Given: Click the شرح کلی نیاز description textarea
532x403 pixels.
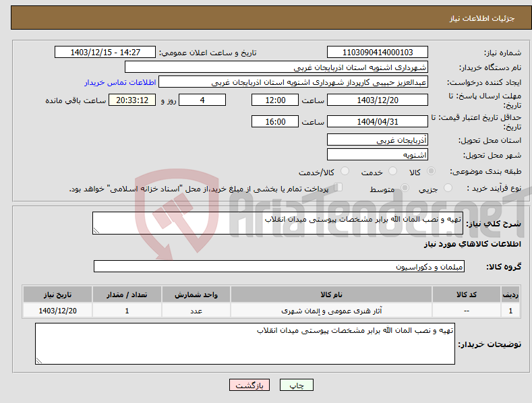Looking at the screenshot, I should 278,223.
